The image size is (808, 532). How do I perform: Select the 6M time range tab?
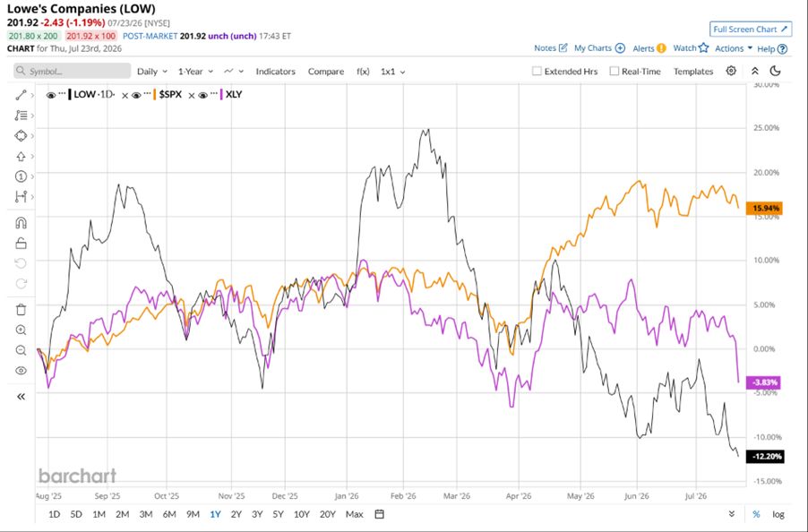coord(169,514)
